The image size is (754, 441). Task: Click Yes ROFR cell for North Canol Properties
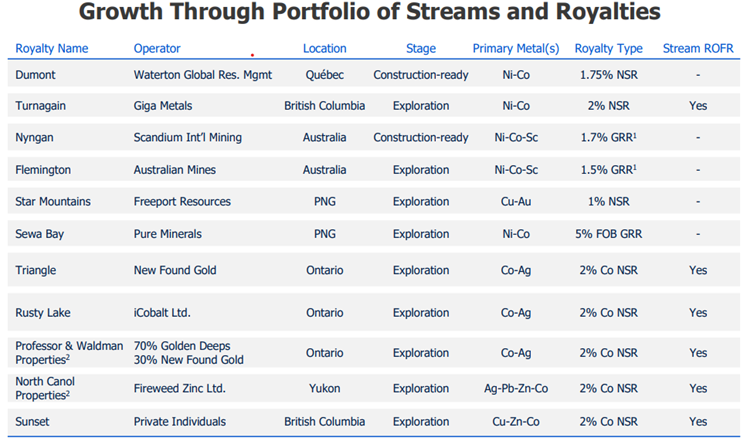[698, 389]
